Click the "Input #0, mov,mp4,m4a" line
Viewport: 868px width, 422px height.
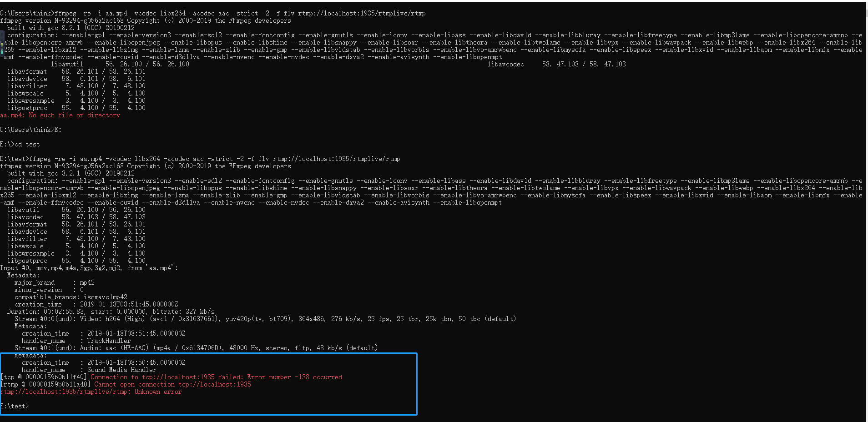click(89, 268)
